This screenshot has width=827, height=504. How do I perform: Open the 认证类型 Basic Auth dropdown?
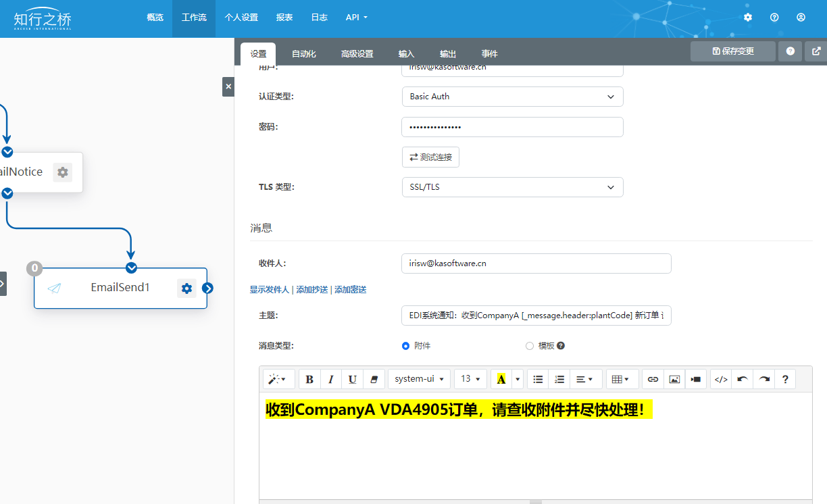[512, 97]
